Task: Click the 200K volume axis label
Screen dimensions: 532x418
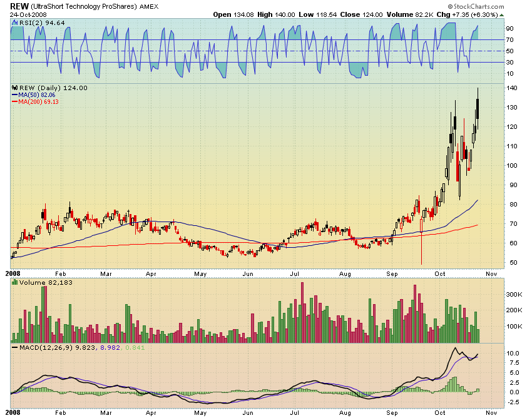Action: (514, 310)
